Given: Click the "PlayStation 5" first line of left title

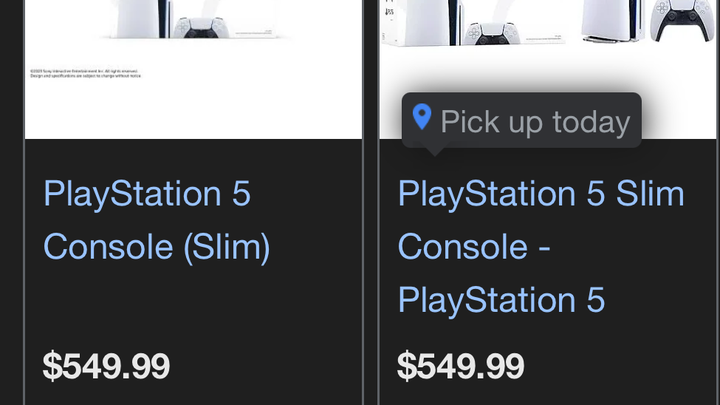Looking at the screenshot, I should 146,193.
